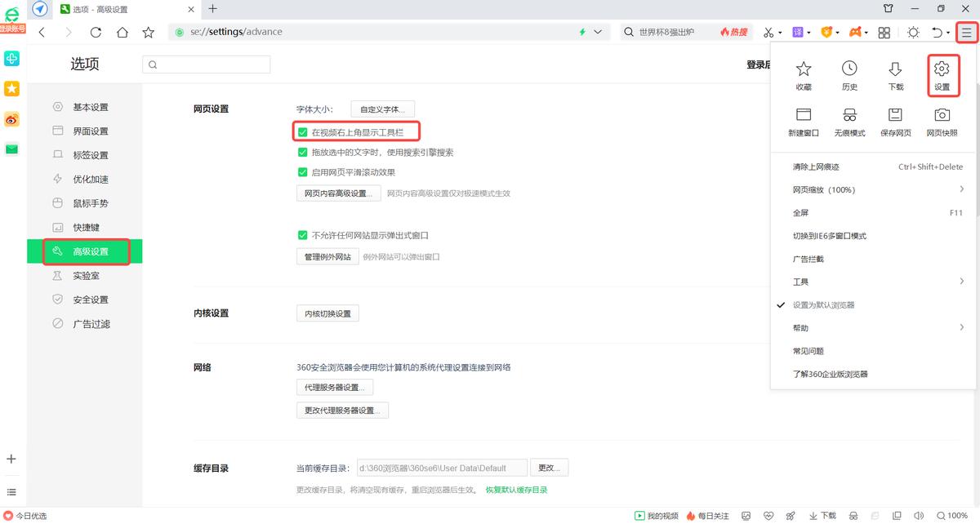Open dropdown arrow next to scissors tool
The image size is (980, 524).
tap(780, 32)
